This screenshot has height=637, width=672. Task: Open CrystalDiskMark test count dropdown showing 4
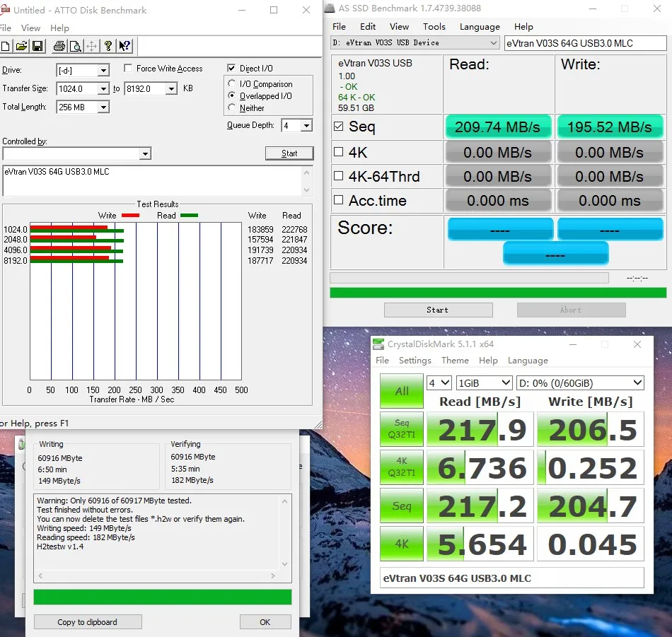439,383
